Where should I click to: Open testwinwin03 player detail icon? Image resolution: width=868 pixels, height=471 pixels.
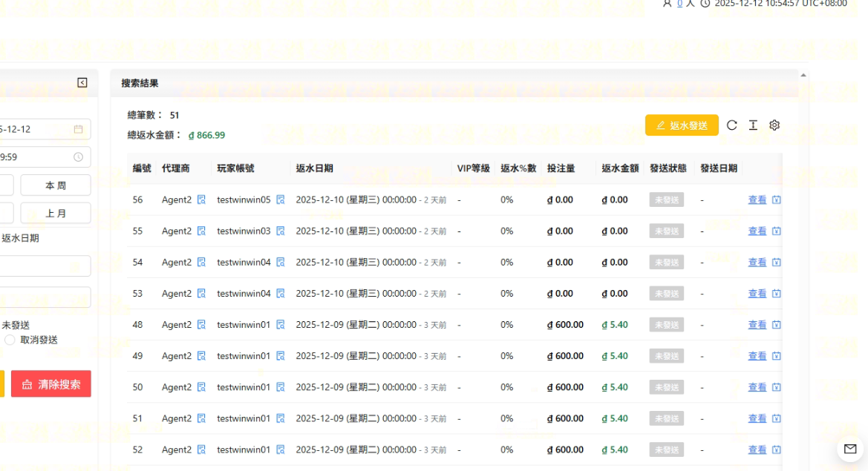point(281,231)
